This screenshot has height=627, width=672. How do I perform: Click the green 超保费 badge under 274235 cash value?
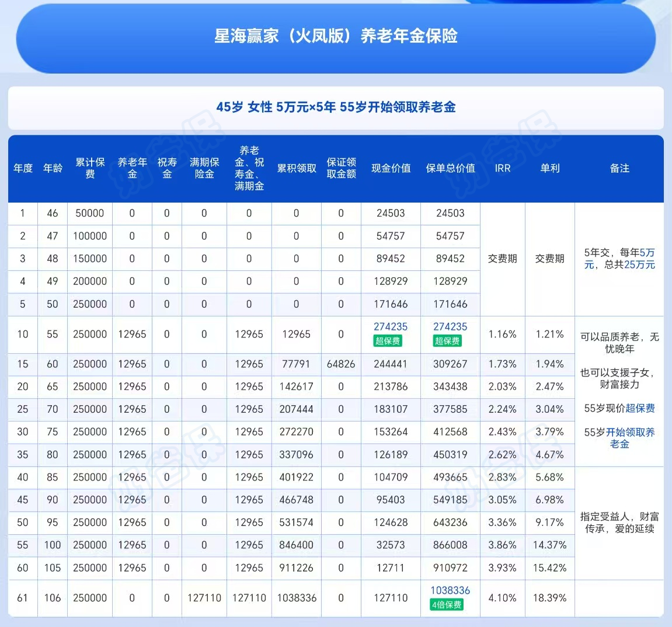click(x=390, y=341)
